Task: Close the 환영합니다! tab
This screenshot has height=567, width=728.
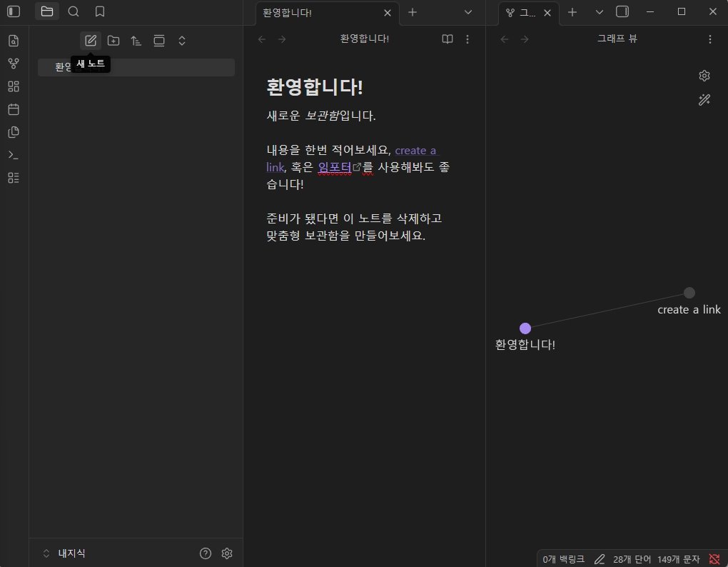Action: point(388,13)
